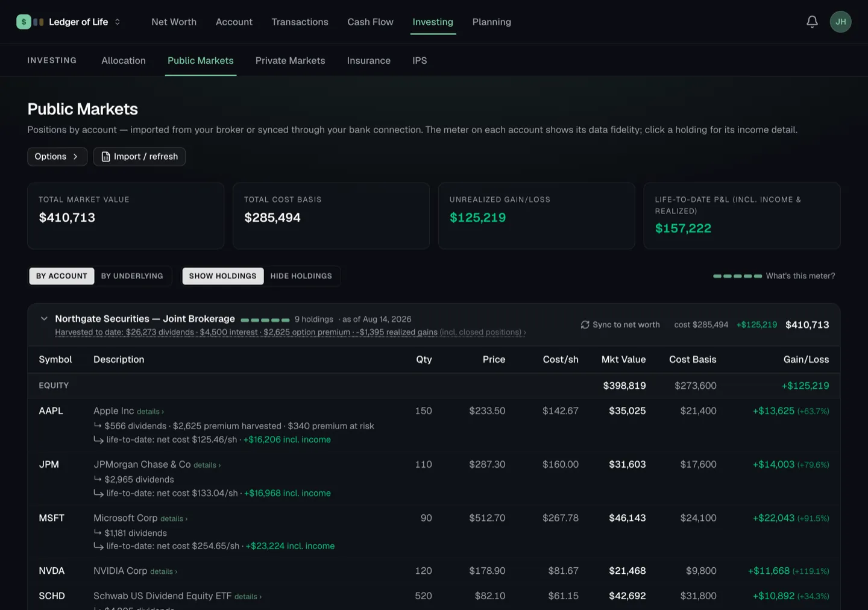Click the EQUITY group row
868x610 pixels.
point(434,386)
